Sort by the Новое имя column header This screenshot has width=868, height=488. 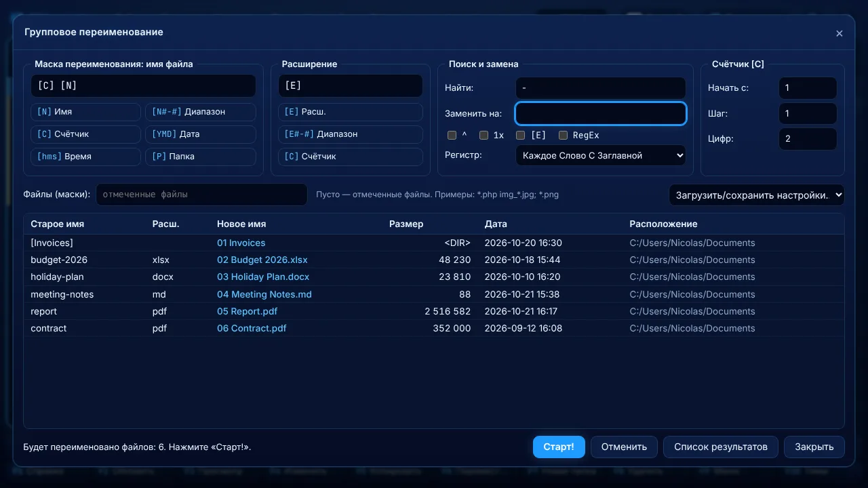(x=241, y=224)
